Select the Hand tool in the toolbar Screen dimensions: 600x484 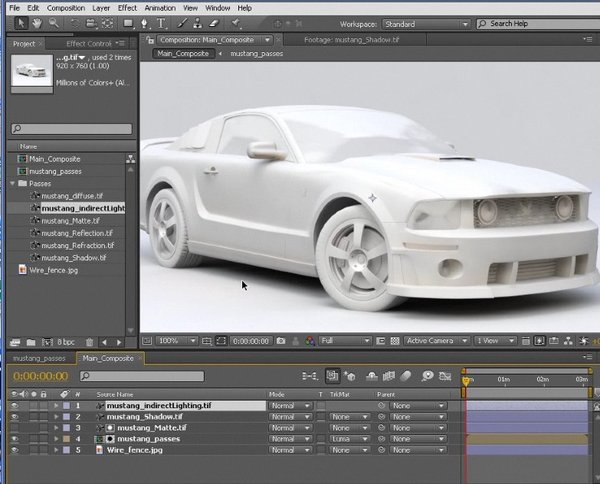pyautogui.click(x=37, y=23)
